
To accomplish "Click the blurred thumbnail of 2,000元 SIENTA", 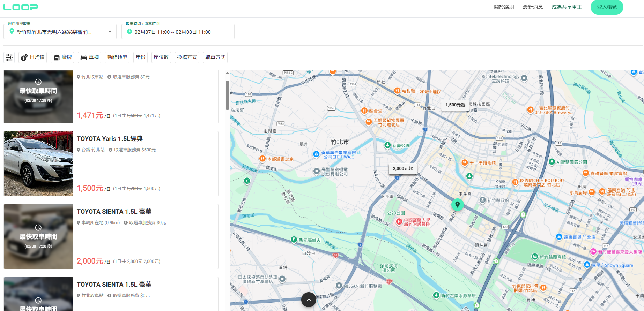I will pyautogui.click(x=38, y=237).
